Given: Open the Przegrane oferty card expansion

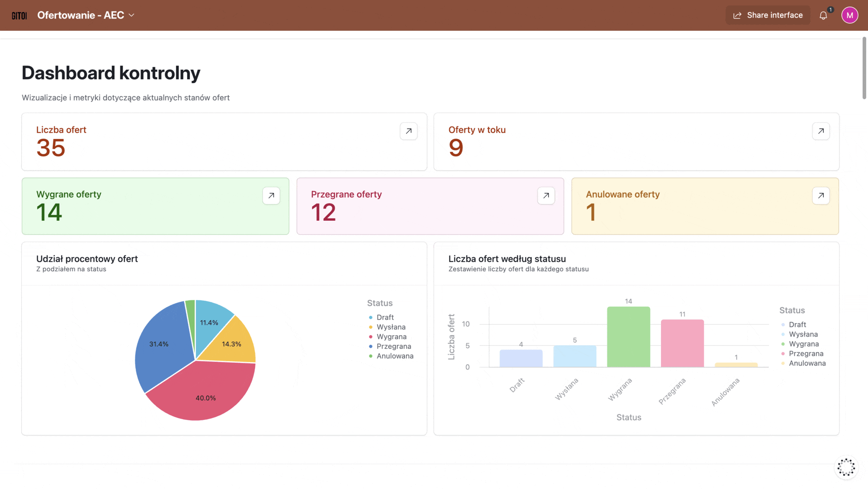Looking at the screenshot, I should click(x=546, y=195).
